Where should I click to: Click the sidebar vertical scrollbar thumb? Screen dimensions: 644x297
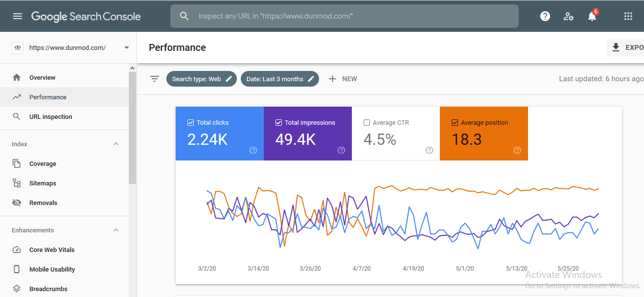(x=132, y=127)
